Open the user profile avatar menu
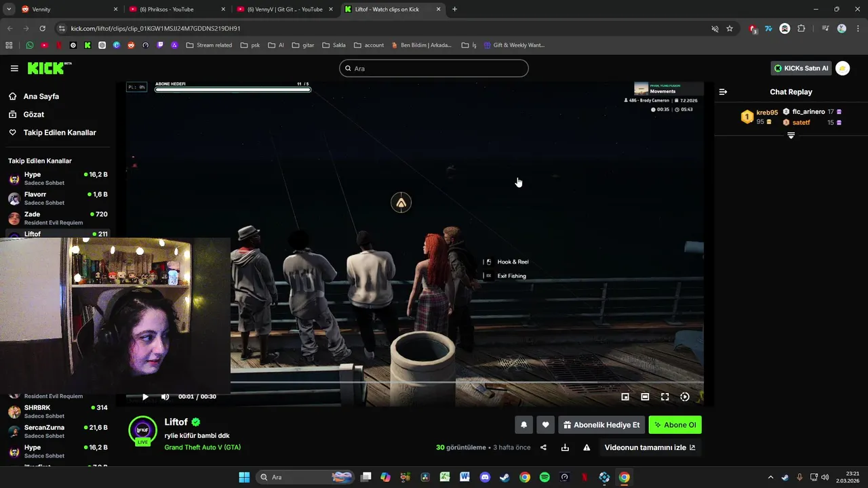This screenshot has width=868, height=488. (x=842, y=68)
